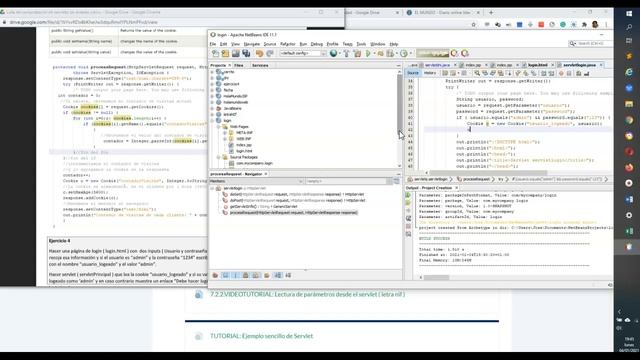Click the New File icon in NetBeans toolbar
This screenshot has width=640, height=360.
pos(216,53)
